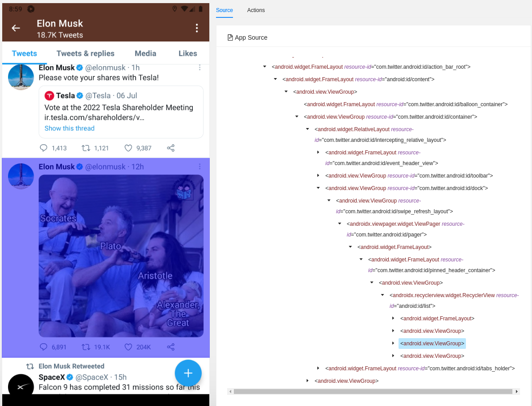532x406 pixels.
Task: Tap the back arrow in Twitter header
Action: pos(16,28)
